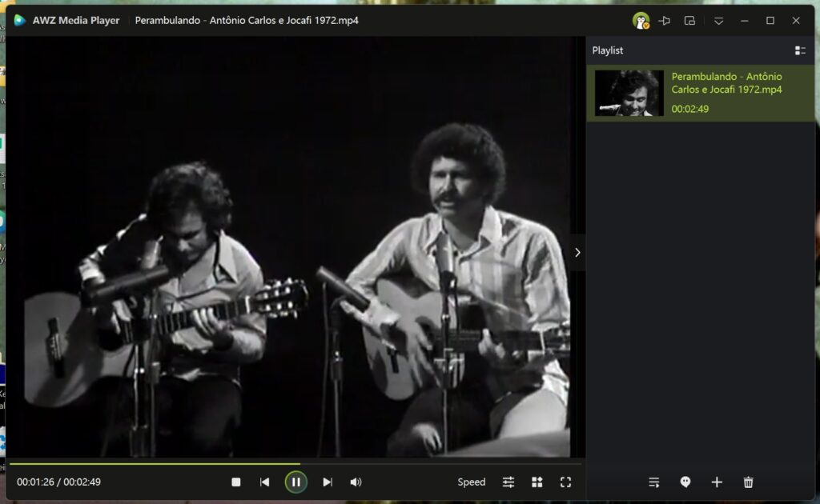The image size is (820, 504).
Task: Open the title bar dropdown menu
Action: click(x=718, y=21)
